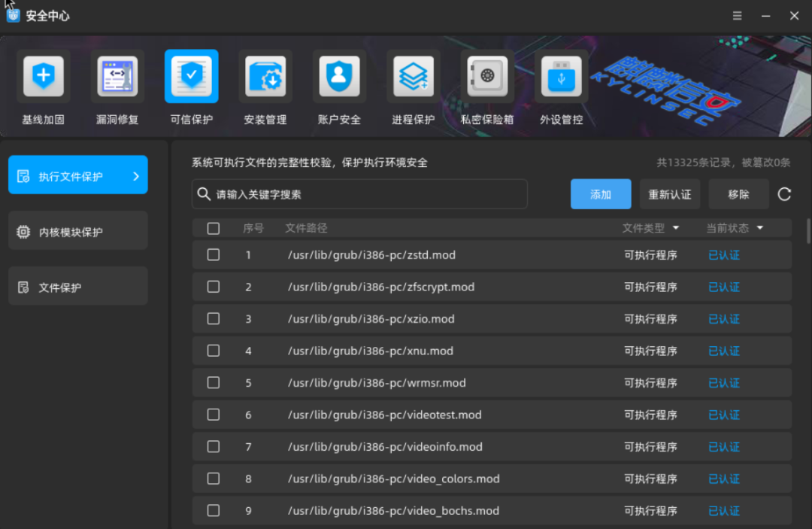Open the 外设管控 peripheral control icon
The height and width of the screenshot is (529, 812).
pyautogui.click(x=562, y=77)
